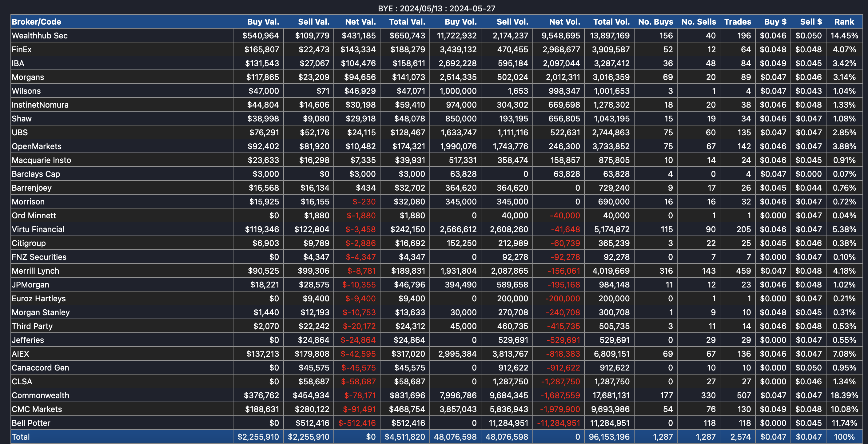The image size is (868, 444).
Task: Click the Total Vol. column header
Action: tap(611, 22)
